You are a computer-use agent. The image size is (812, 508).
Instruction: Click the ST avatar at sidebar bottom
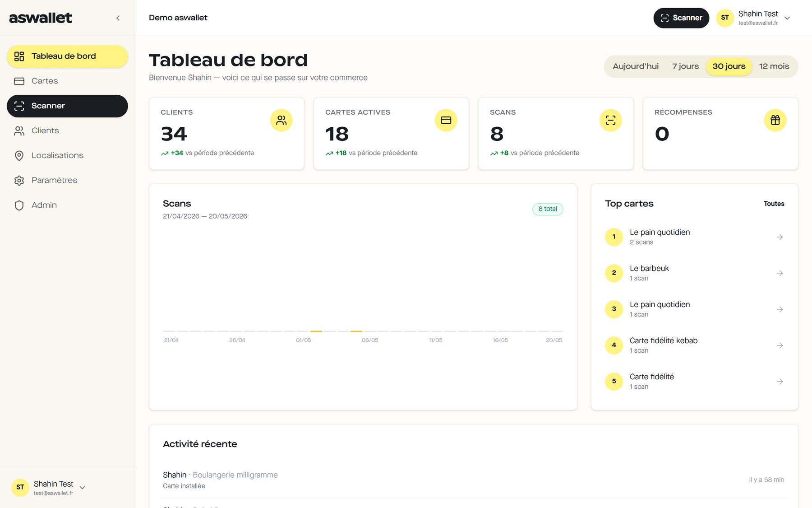[x=20, y=487]
